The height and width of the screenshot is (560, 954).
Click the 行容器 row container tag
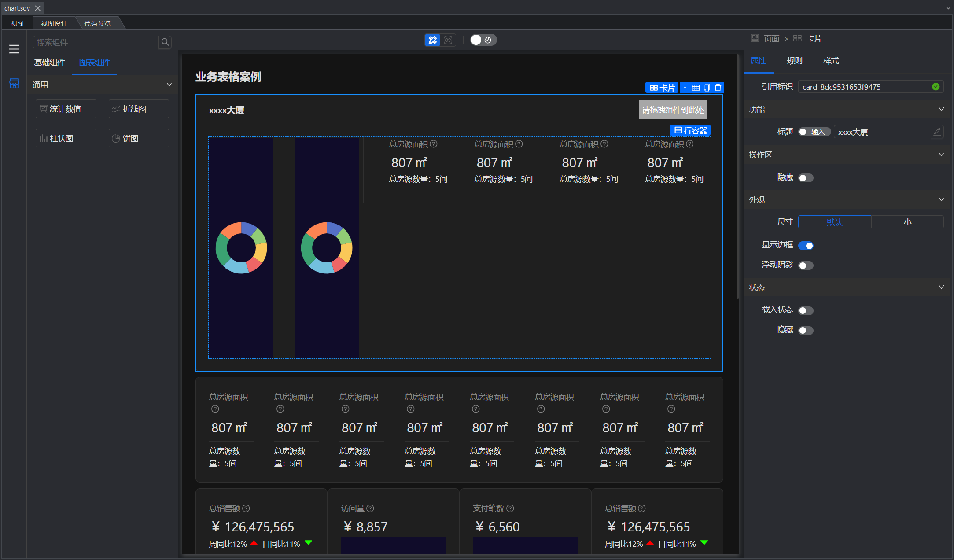(x=690, y=130)
